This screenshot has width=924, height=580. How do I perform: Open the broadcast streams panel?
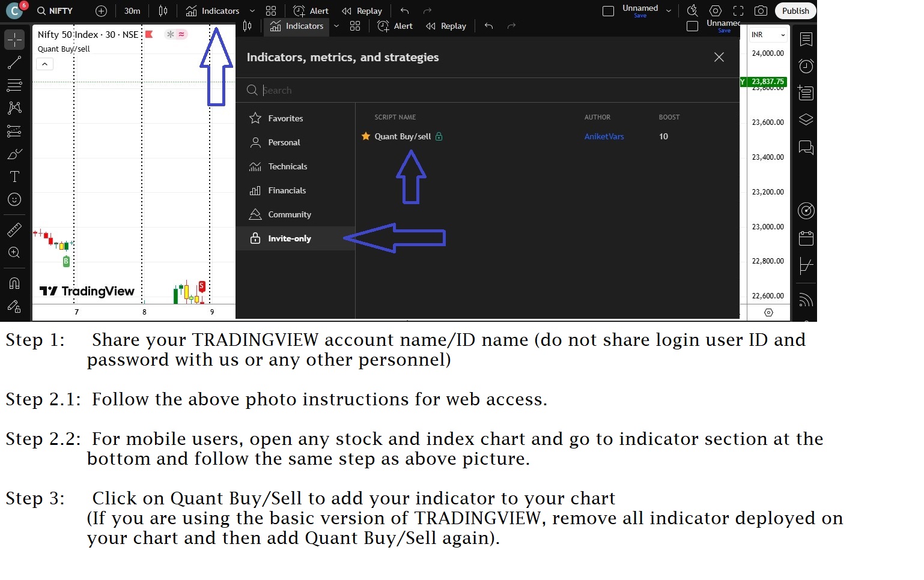coord(806,300)
